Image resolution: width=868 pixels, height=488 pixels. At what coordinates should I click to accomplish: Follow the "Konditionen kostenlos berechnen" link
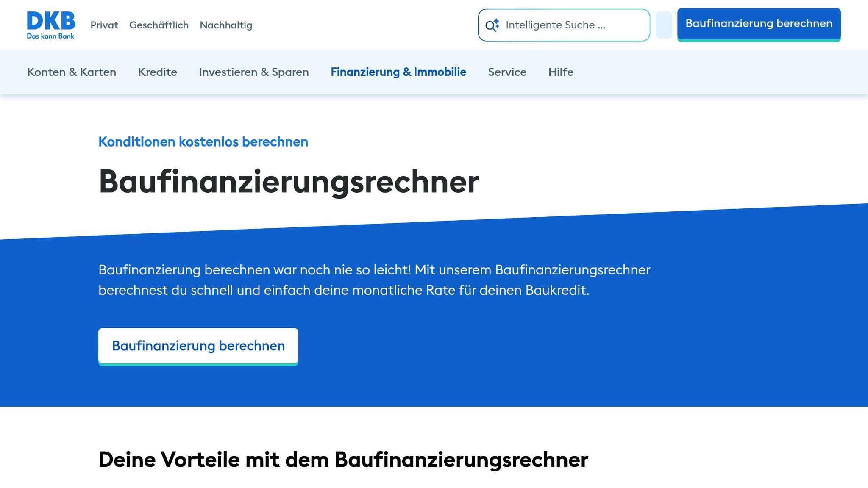[x=203, y=142]
